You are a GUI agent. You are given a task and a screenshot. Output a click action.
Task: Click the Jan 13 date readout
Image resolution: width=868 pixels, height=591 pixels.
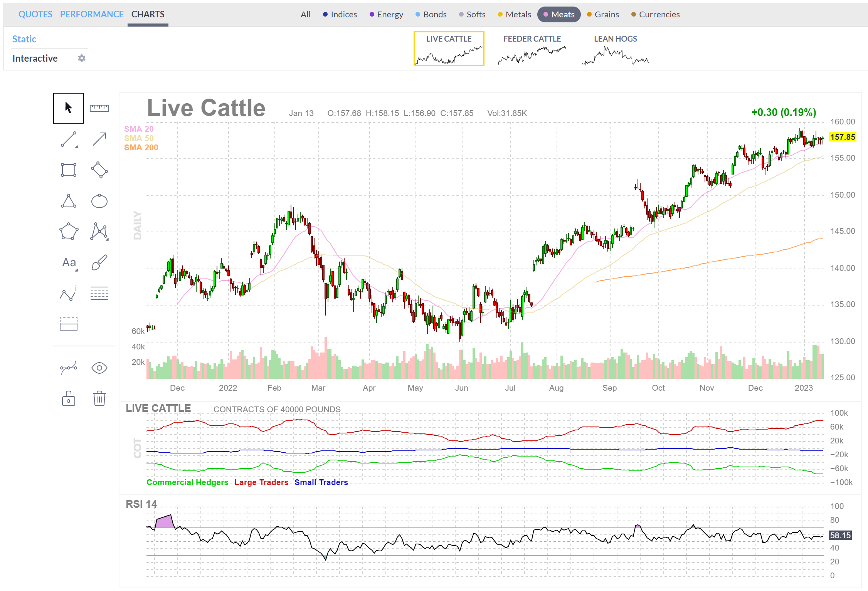(301, 113)
